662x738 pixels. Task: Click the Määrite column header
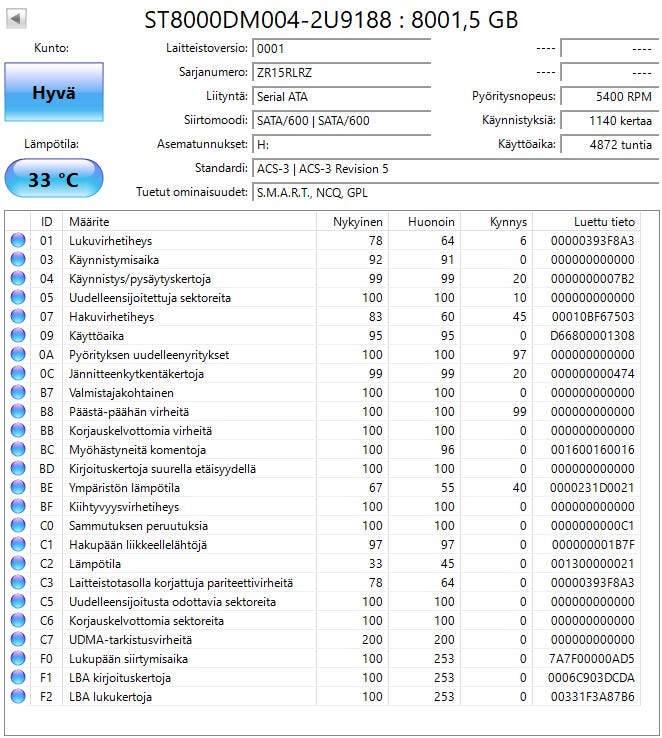coord(90,221)
